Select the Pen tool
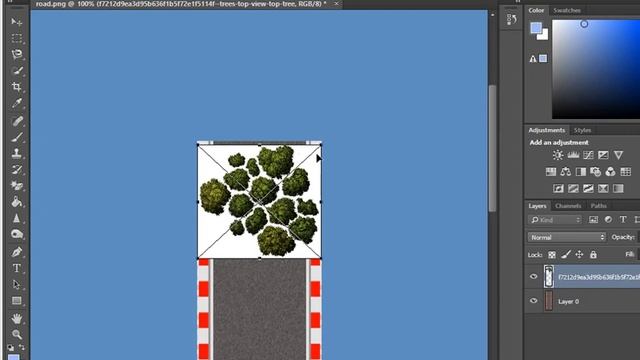The height and width of the screenshot is (360, 640). [16, 252]
